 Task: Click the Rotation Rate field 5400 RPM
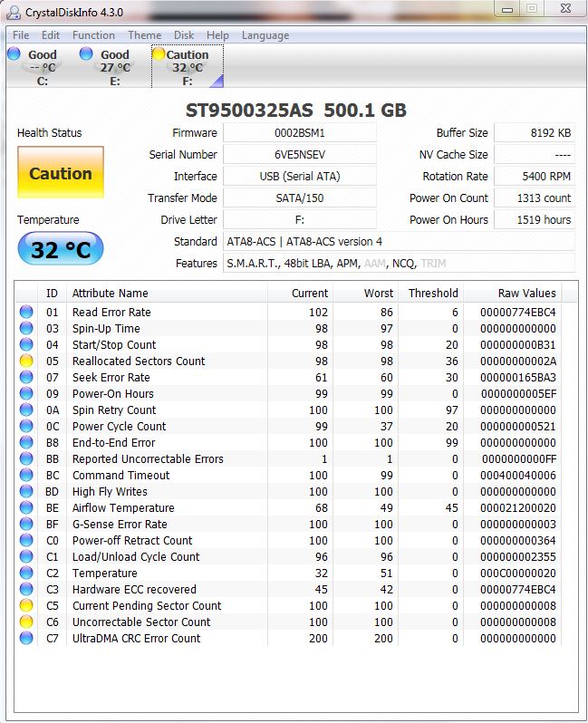pyautogui.click(x=535, y=176)
